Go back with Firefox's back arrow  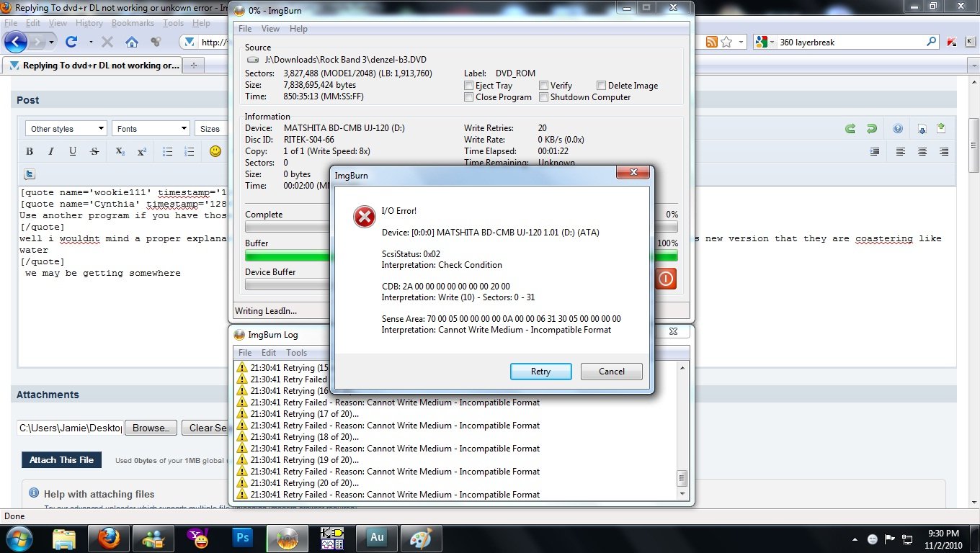coord(16,42)
